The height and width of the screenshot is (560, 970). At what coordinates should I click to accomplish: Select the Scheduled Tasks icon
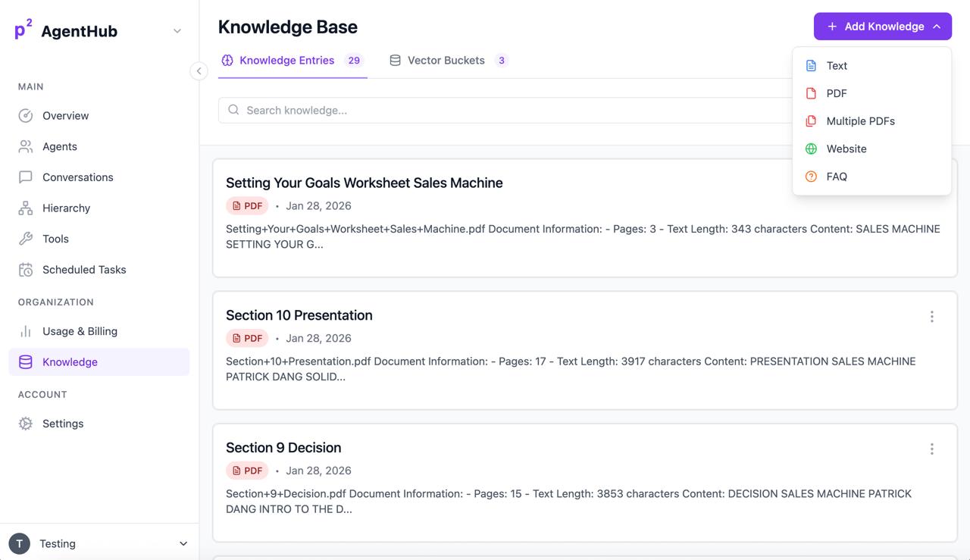(x=26, y=269)
